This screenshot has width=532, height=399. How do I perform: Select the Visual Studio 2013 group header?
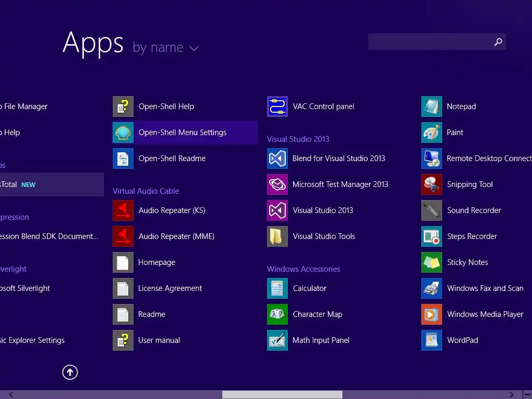(x=298, y=139)
